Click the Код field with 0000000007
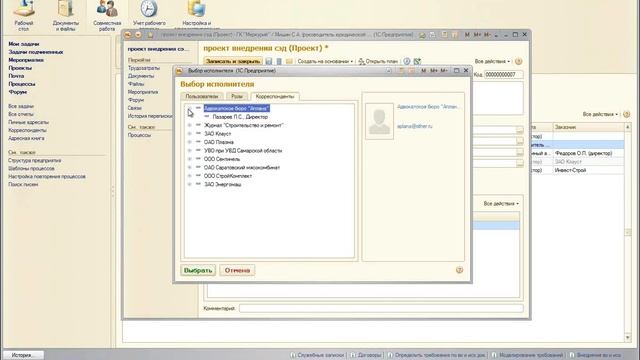Image resolution: width=640 pixels, height=360 pixels. [503, 75]
